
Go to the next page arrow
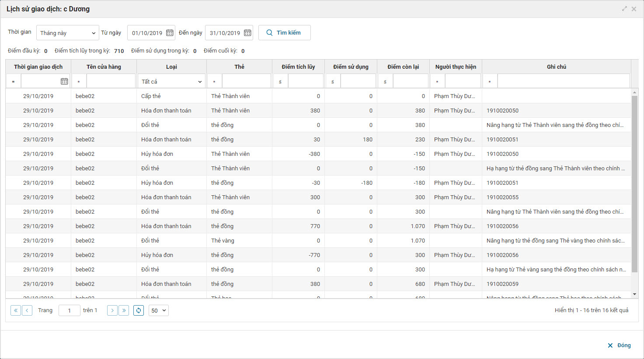[x=112, y=310]
